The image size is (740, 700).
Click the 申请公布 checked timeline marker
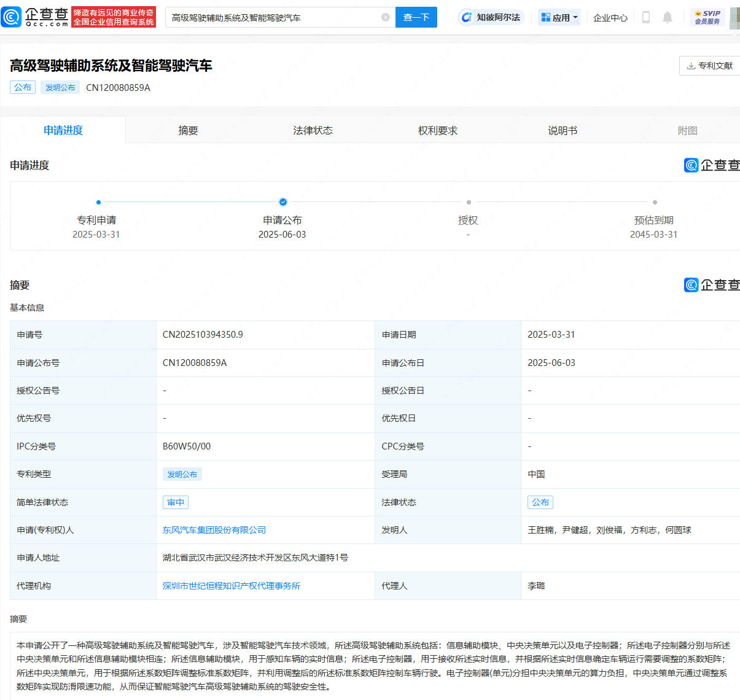click(282, 202)
